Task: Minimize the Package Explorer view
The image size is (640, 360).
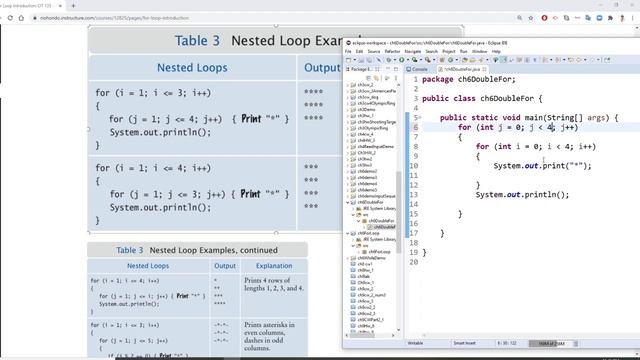Action: coord(388,69)
